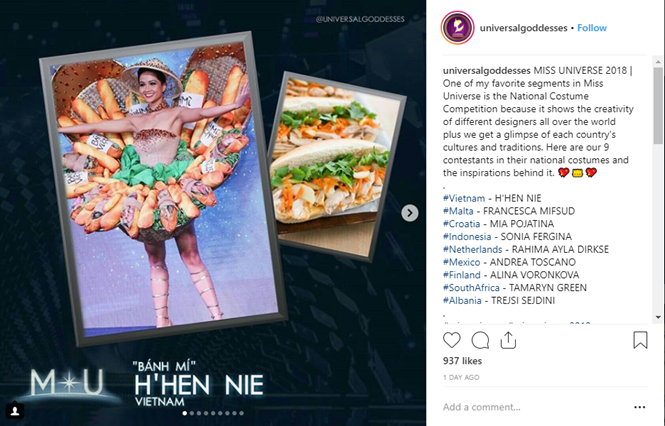Open more options ellipsis menu
665x426 pixels.
640,407
